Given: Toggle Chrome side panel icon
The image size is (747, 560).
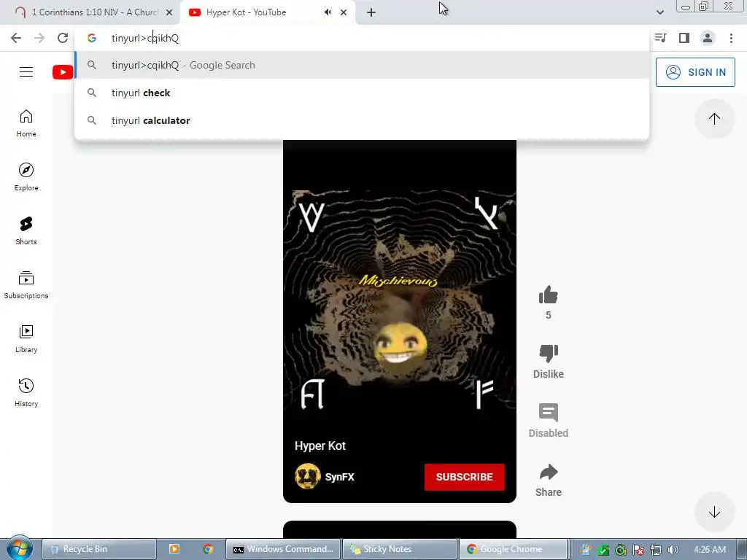Looking at the screenshot, I should click(x=684, y=38).
